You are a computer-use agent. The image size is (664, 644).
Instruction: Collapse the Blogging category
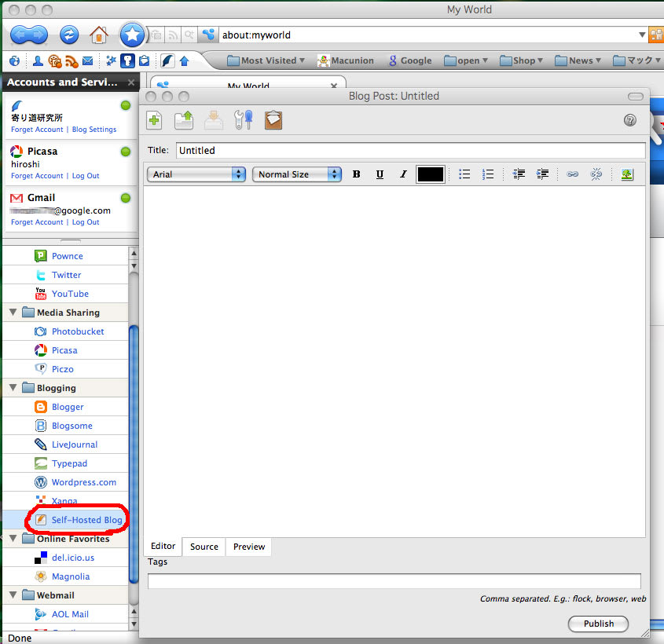[13, 388]
